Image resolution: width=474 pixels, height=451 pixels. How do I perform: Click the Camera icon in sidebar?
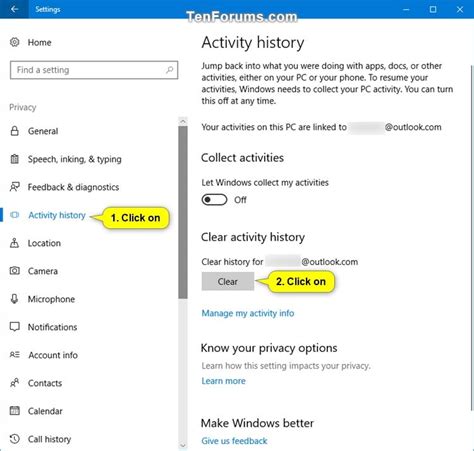coord(15,270)
